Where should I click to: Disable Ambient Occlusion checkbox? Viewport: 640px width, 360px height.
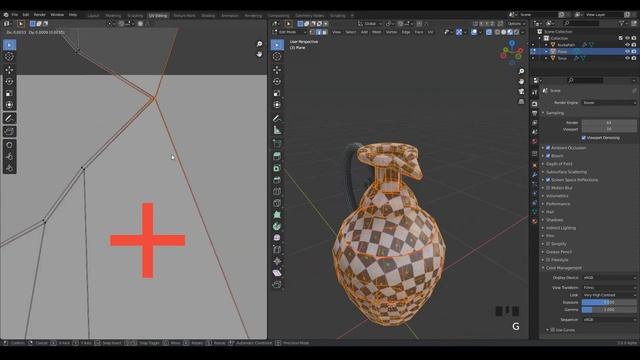(x=548, y=148)
